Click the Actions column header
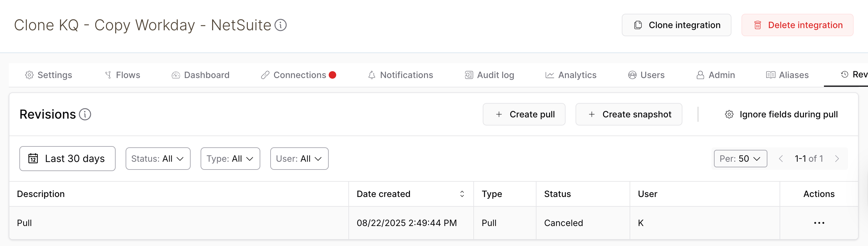Viewport: 868px width, 246px height. [819, 194]
